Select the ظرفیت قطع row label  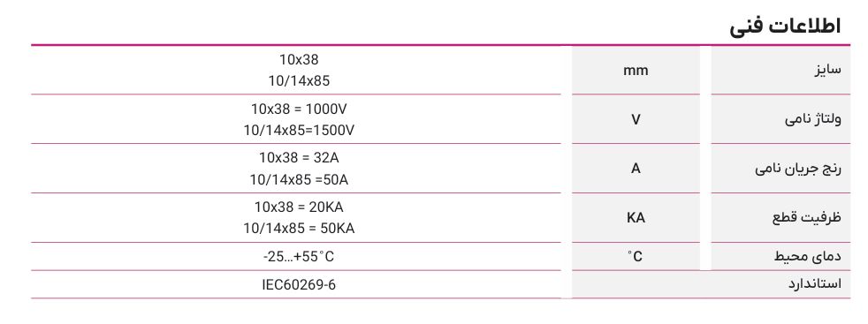[806, 217]
